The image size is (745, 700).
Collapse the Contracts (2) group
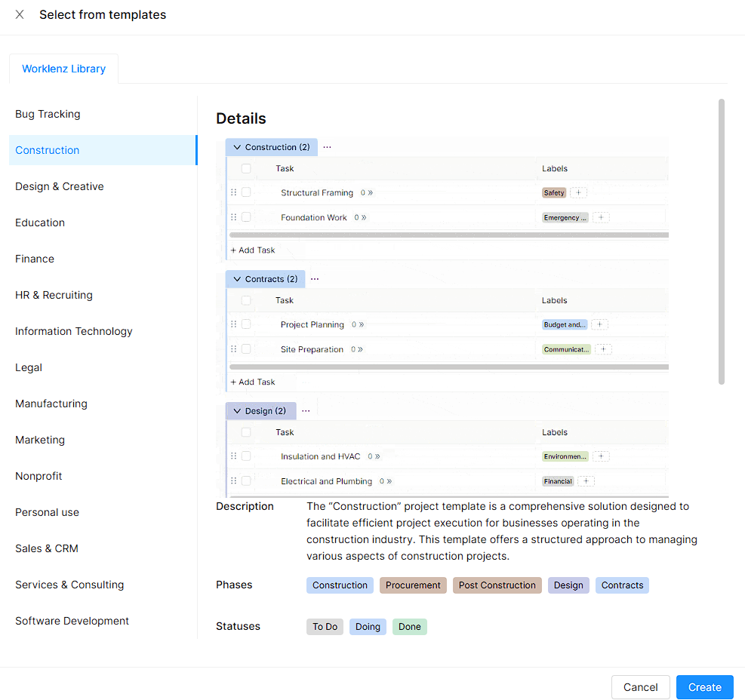237,279
